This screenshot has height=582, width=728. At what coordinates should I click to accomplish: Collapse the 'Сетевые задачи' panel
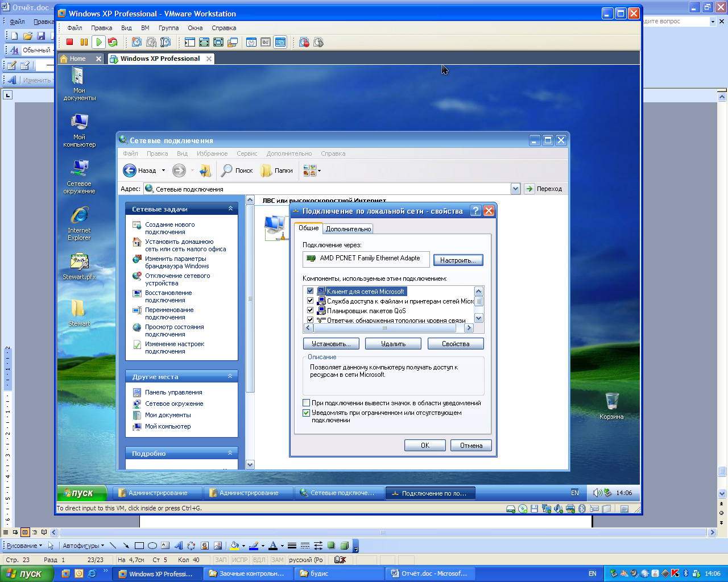[x=230, y=209]
